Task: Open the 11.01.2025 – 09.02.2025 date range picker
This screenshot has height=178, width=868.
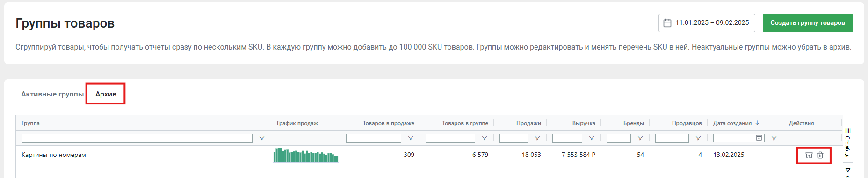Action: [x=707, y=23]
